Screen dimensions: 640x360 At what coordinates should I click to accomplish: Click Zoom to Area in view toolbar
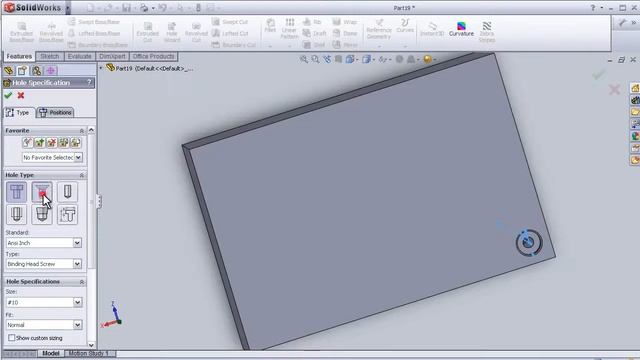click(x=316, y=60)
